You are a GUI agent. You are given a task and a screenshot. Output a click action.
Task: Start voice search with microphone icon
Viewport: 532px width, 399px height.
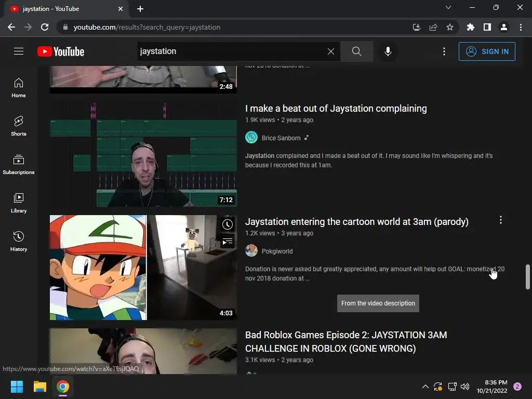(x=388, y=51)
